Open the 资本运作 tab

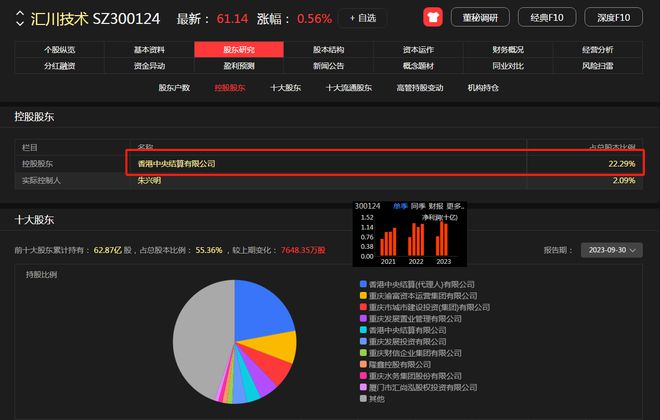tap(418, 50)
